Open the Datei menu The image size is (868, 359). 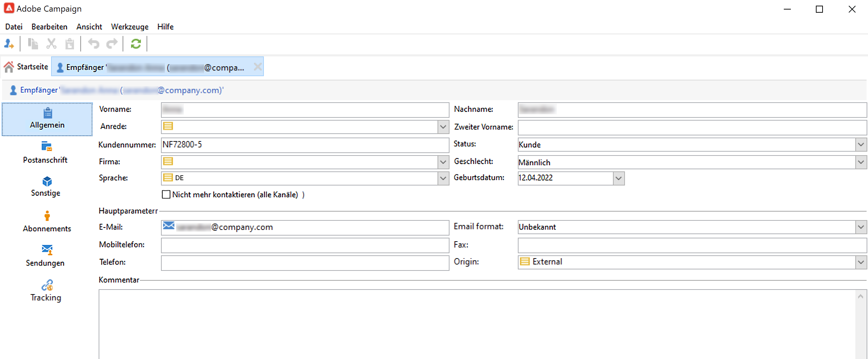(14, 27)
